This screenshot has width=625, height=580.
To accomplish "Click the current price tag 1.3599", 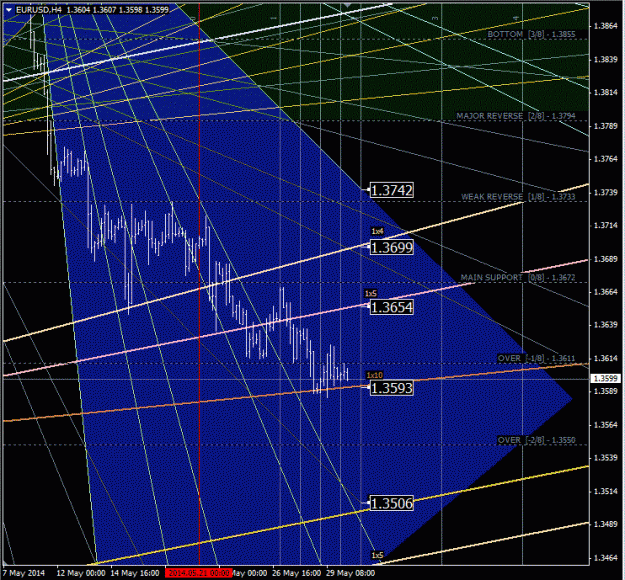I will pyautogui.click(x=606, y=378).
